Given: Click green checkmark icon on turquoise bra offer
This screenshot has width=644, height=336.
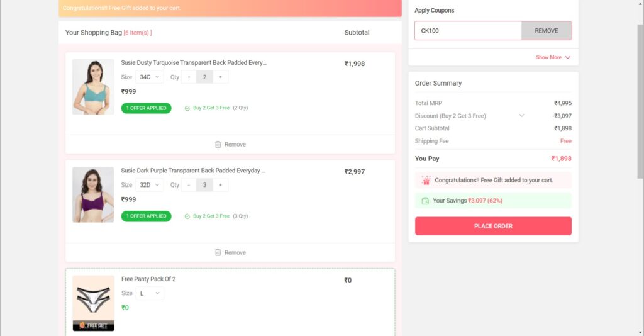Looking at the screenshot, I should (187, 108).
